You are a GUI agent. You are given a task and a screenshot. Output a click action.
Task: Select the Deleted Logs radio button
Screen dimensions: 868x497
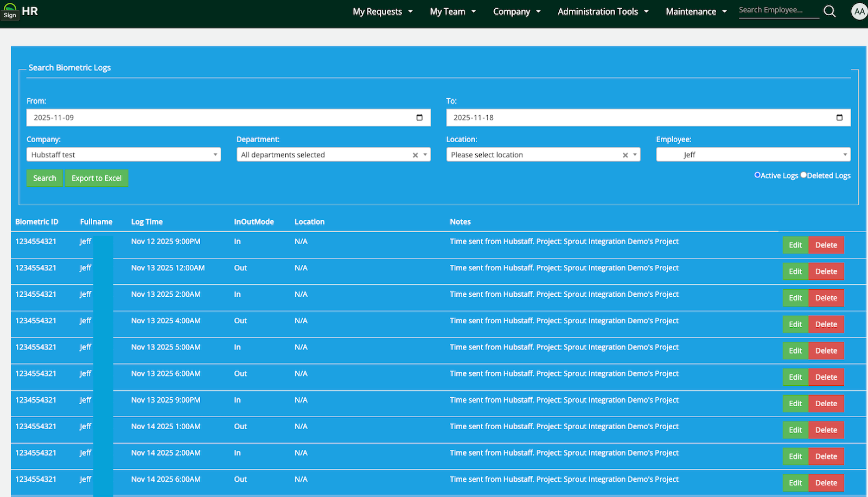(x=803, y=175)
